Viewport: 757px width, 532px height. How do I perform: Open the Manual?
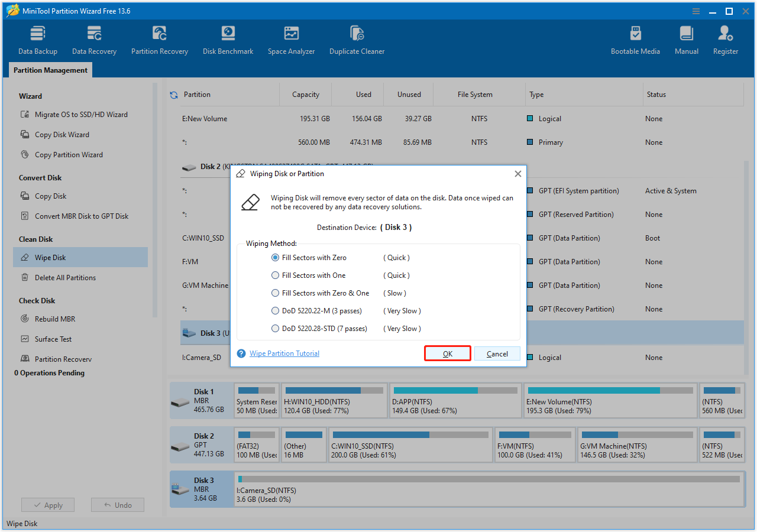point(686,38)
